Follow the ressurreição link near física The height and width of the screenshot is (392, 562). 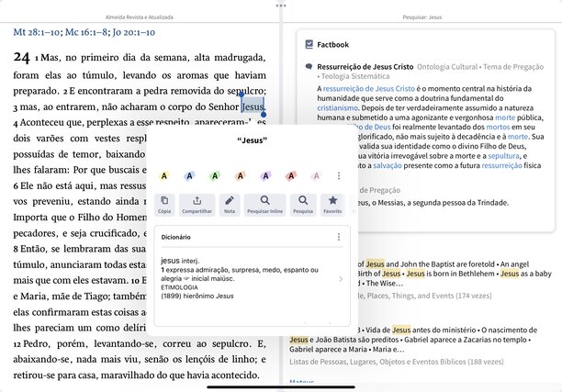coord(501,165)
